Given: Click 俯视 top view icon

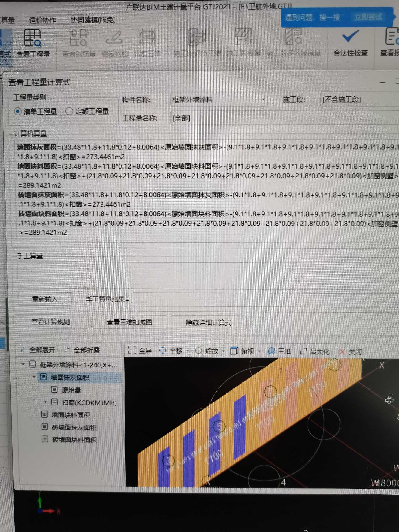Looking at the screenshot, I should coord(234,351).
